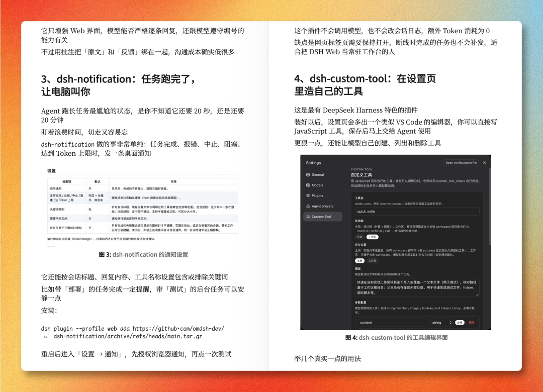Click the dsh-notification archive URL continuation line

[128, 336]
